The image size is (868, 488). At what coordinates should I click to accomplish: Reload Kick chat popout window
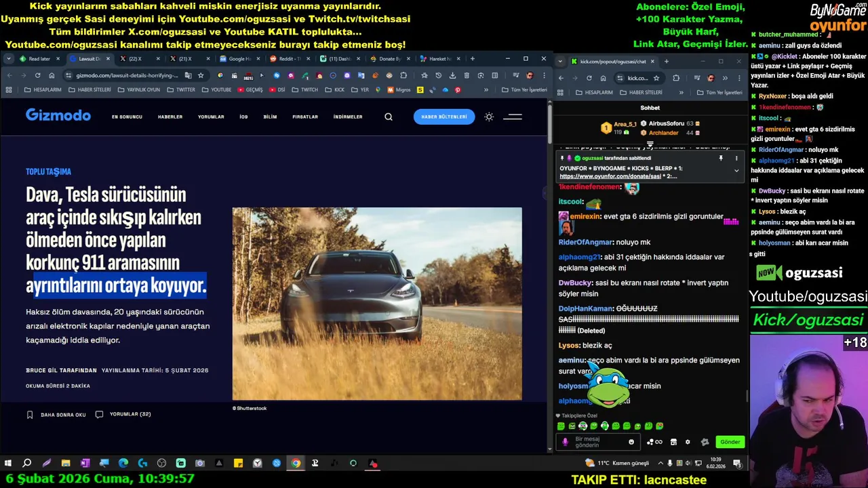[589, 78]
